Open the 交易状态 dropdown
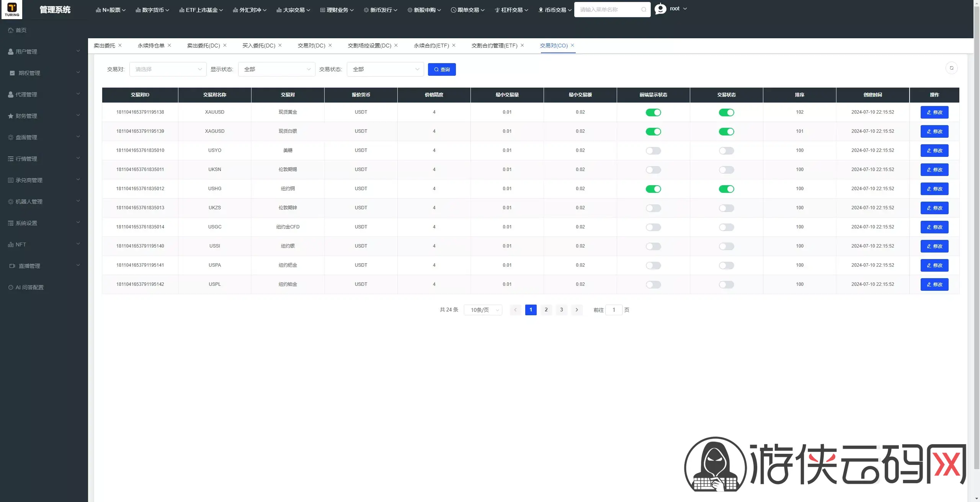This screenshot has height=502, width=980. coord(385,69)
